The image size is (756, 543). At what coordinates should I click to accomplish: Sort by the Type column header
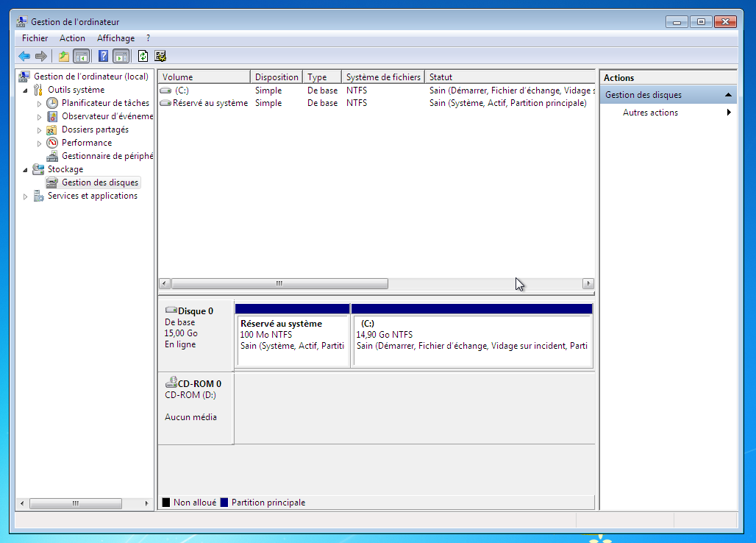point(322,77)
